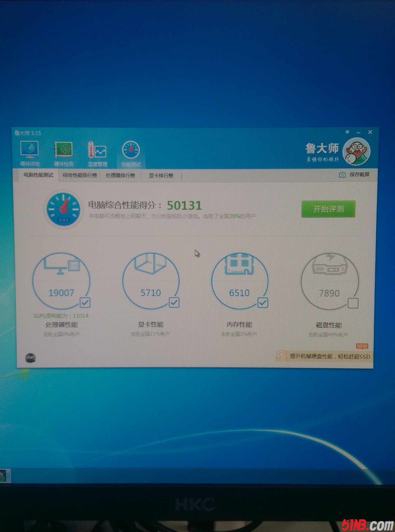
Task: Open the 硬件检测 hardware detection section
Action: [x=64, y=153]
